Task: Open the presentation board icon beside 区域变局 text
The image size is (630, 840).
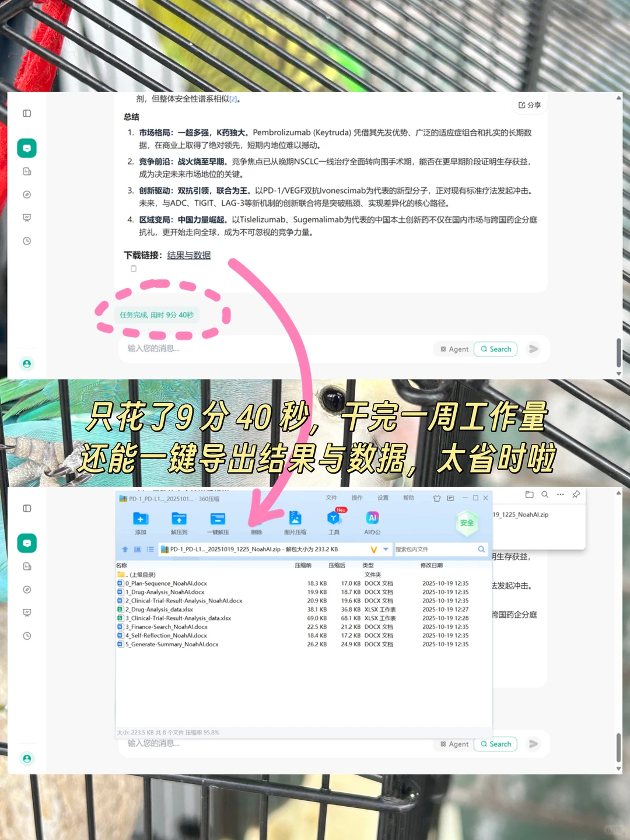Action: (27, 218)
